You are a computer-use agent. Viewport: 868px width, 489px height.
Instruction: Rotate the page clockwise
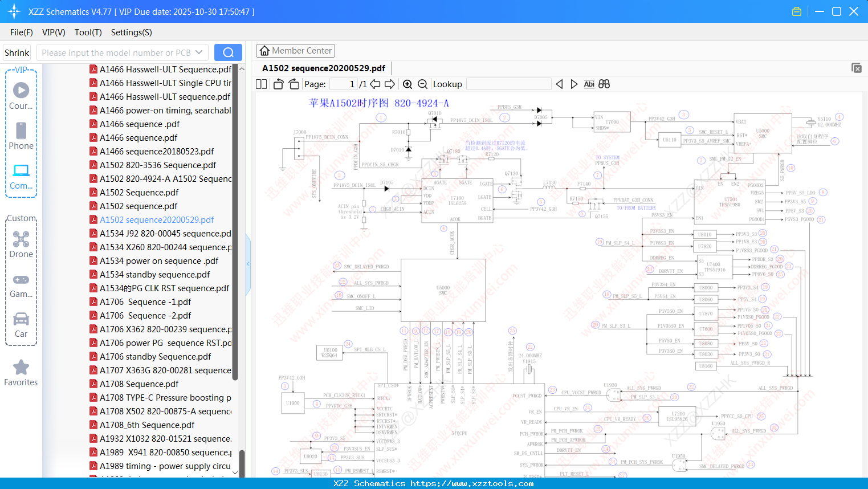[294, 84]
